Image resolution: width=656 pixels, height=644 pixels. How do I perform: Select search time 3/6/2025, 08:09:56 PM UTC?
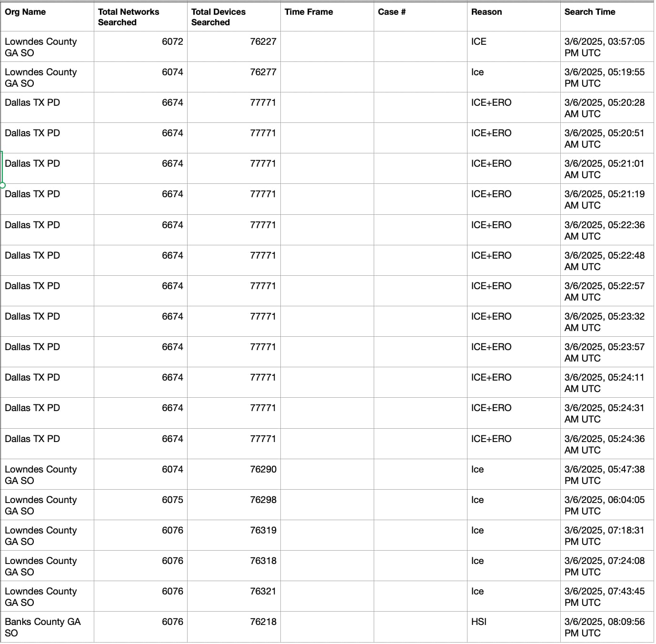pos(607,627)
